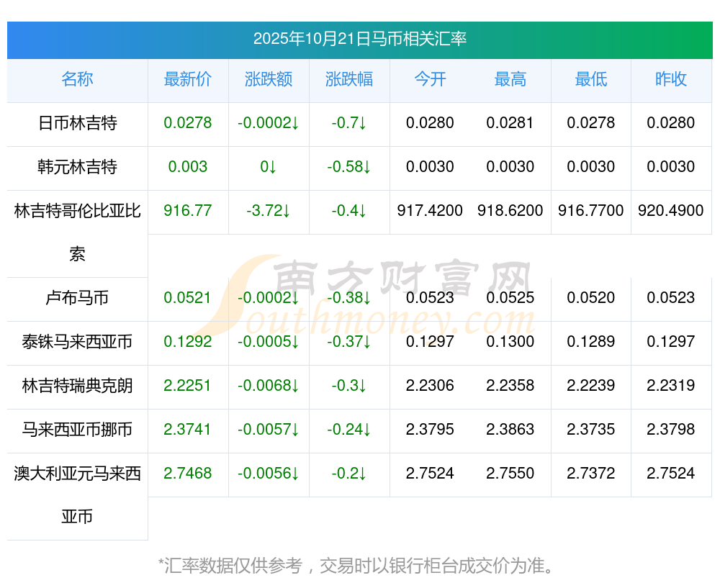Image resolution: width=720 pixels, height=588 pixels.
Task: Click the high value 2.7550
Action: [510, 474]
